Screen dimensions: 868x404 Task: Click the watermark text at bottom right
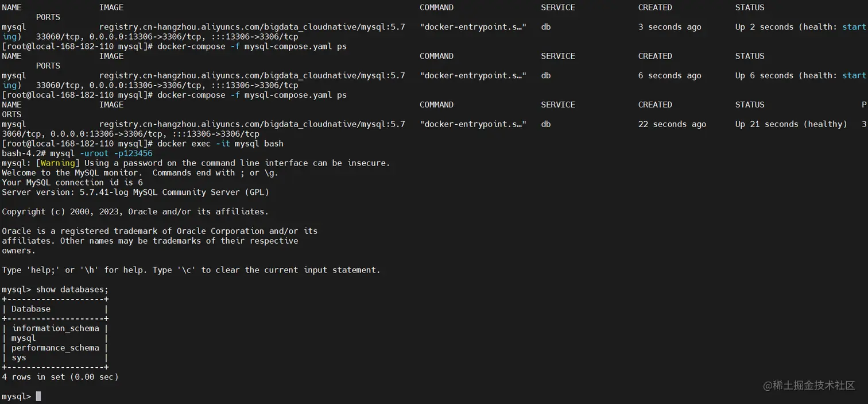pyautogui.click(x=809, y=385)
